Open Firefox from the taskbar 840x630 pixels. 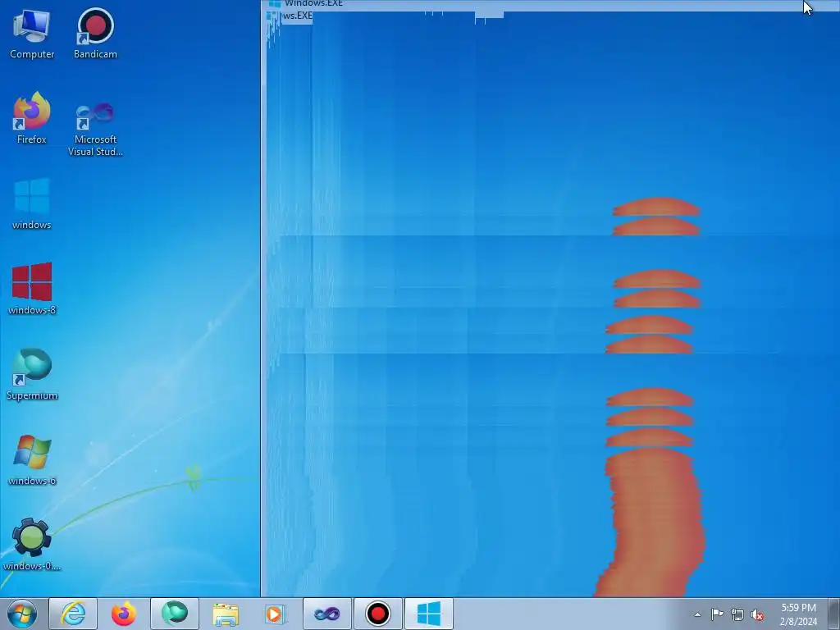click(124, 614)
